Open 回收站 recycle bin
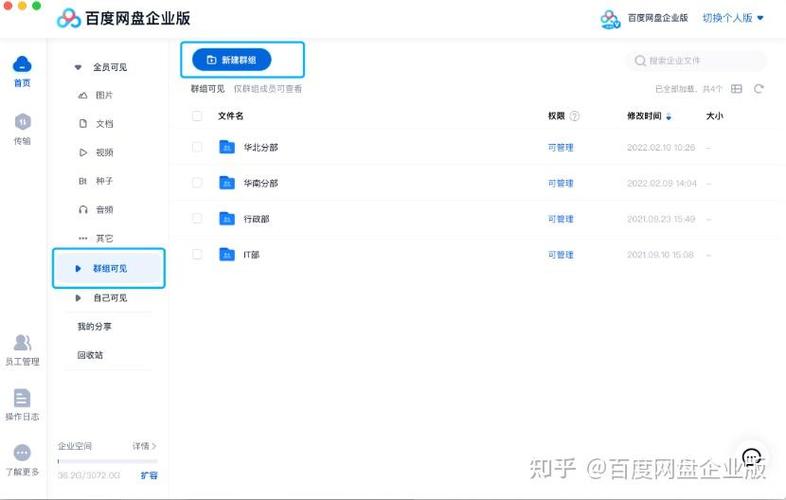 coord(90,355)
